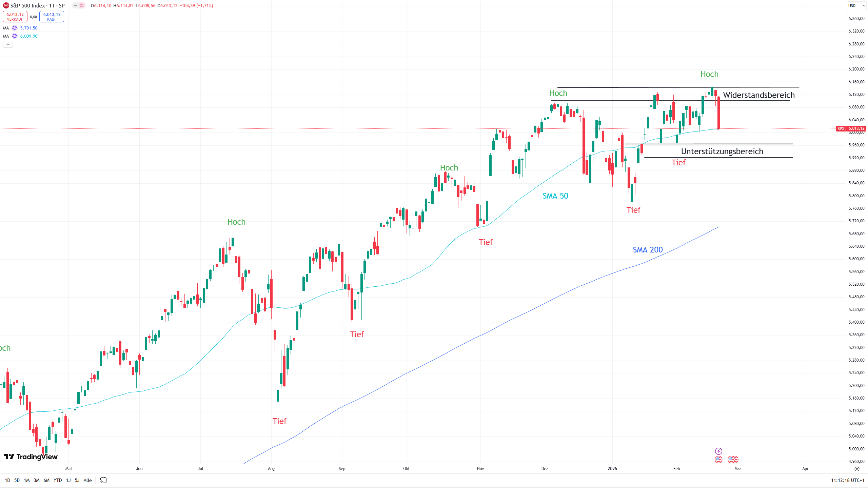Select the Widerstandsbereich text annotation
Image resolution: width=868 pixels, height=488 pixels.
759,95
